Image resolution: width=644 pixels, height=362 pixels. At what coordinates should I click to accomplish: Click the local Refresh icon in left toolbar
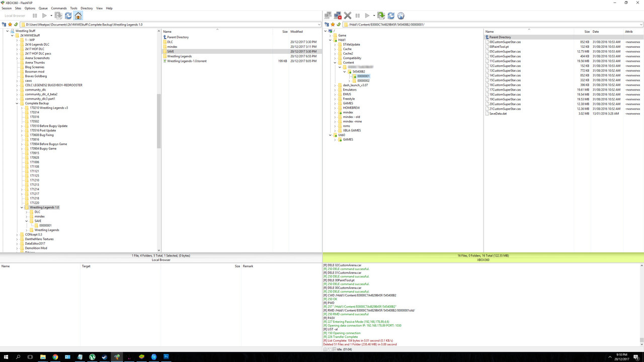click(68, 16)
